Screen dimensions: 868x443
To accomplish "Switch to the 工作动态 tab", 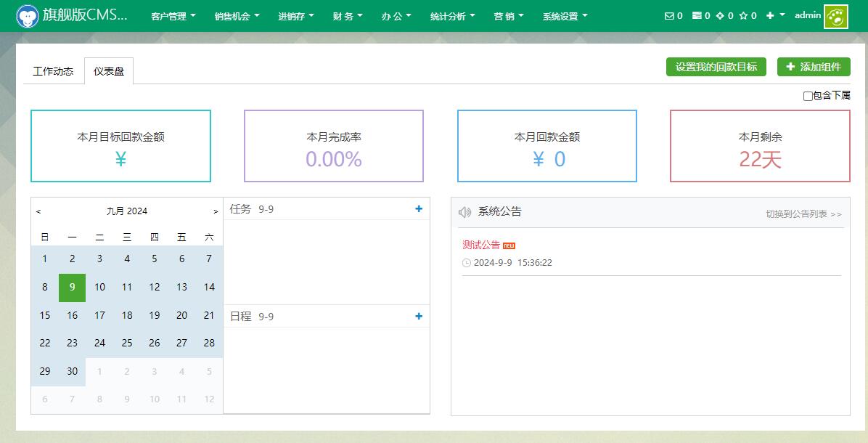I will [53, 71].
